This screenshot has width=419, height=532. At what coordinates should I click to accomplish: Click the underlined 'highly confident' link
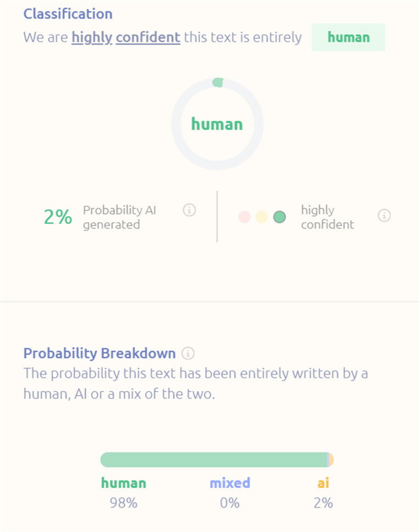pos(126,37)
